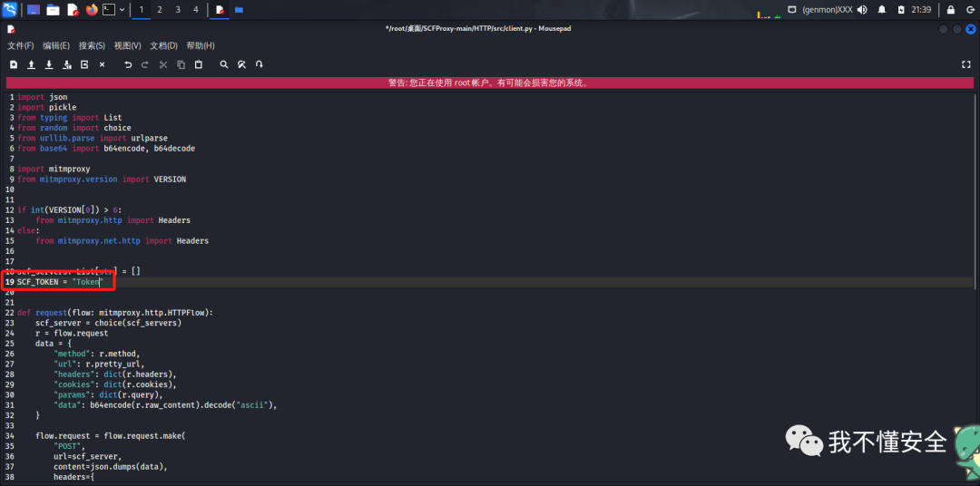This screenshot has height=486, width=980.
Task: Click the New document toolbar icon
Action: (x=14, y=64)
